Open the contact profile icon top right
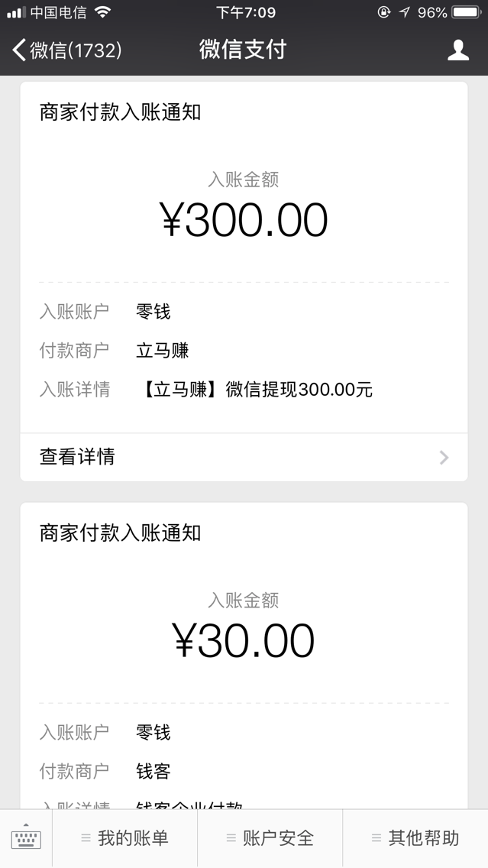The width and height of the screenshot is (488, 868). tap(458, 49)
